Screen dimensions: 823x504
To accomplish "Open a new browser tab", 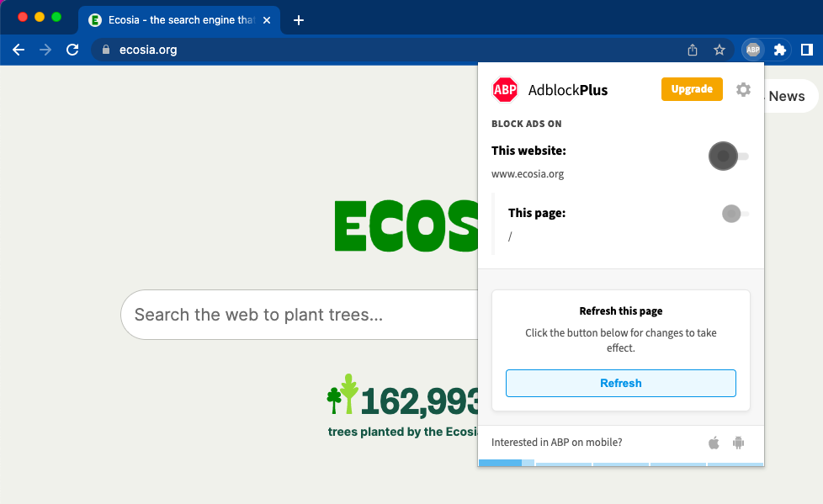I will (299, 20).
